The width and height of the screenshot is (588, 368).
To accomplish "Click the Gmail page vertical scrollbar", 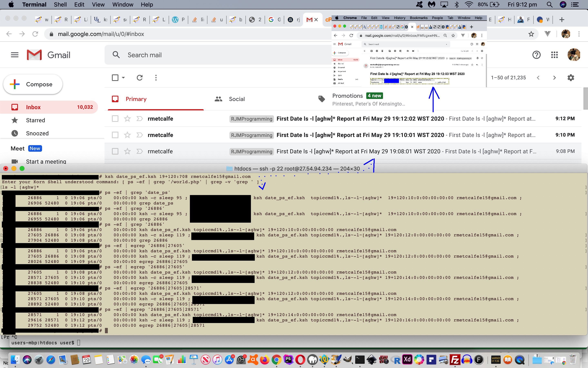I will point(585,99).
